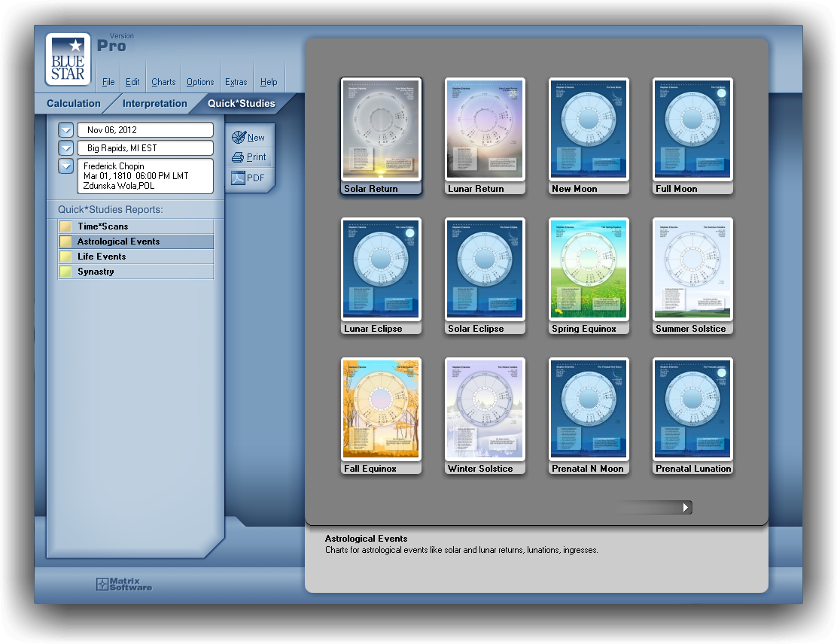837x644 pixels.
Task: Click the New chart icon
Action: click(x=239, y=137)
